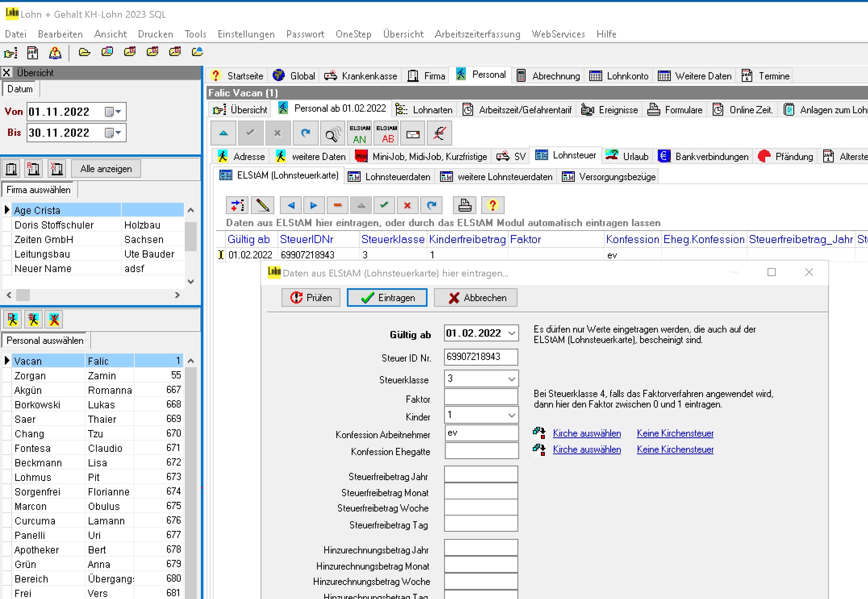Click the company list scroll-down arrow
The width and height of the screenshot is (868, 599).
(191, 282)
